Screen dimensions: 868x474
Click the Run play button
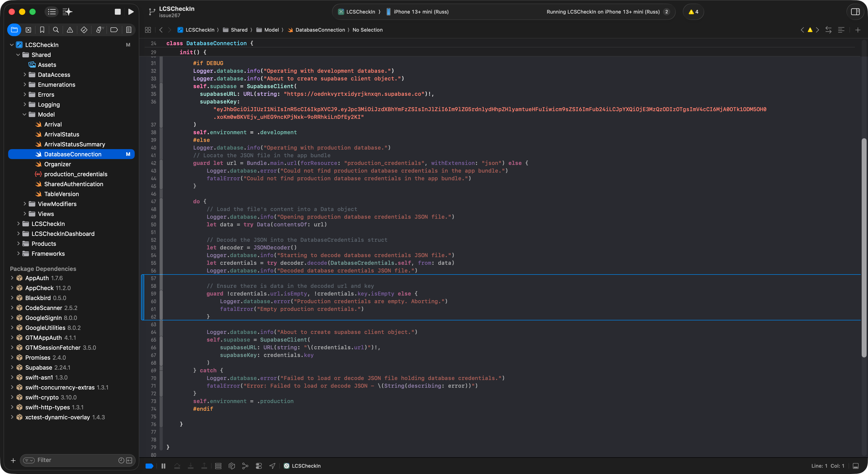pos(131,12)
